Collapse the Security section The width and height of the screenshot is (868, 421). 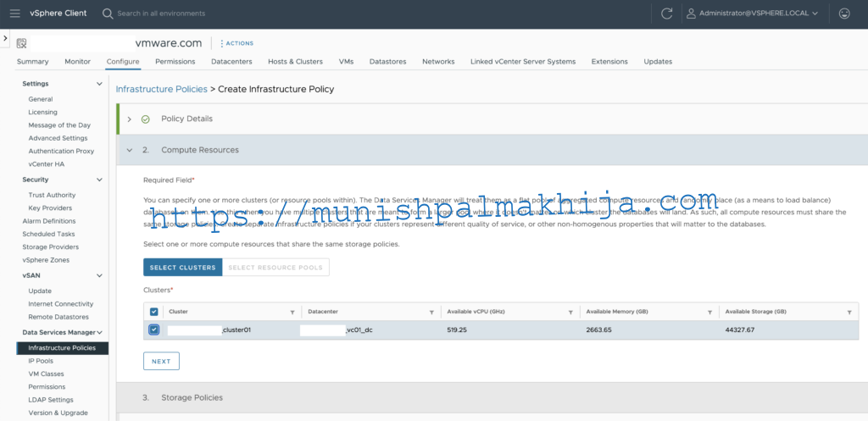100,180
